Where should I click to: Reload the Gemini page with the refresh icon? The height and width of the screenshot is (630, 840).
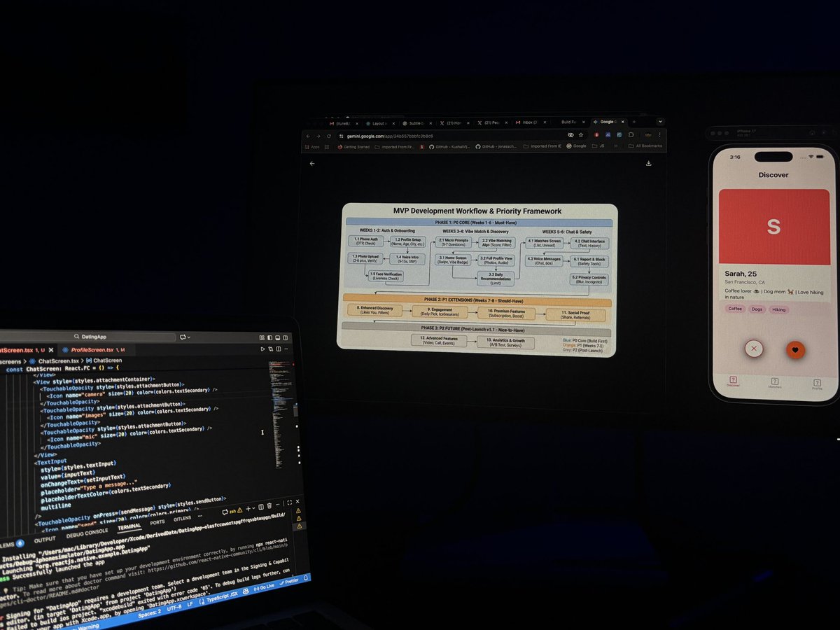pyautogui.click(x=328, y=134)
